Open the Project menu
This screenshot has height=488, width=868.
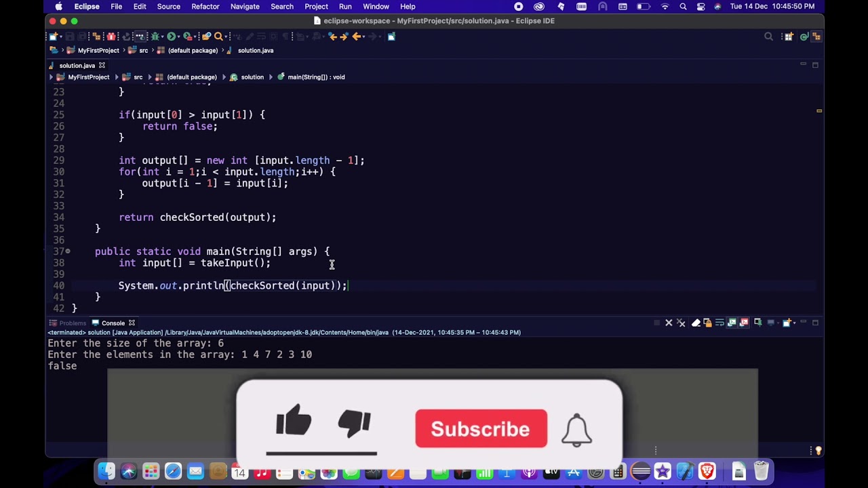tap(316, 7)
